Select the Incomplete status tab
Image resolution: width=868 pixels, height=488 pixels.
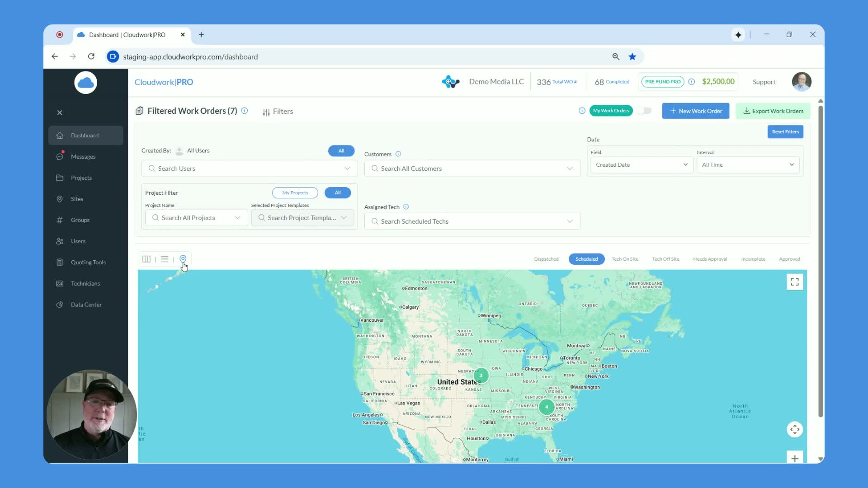click(753, 259)
